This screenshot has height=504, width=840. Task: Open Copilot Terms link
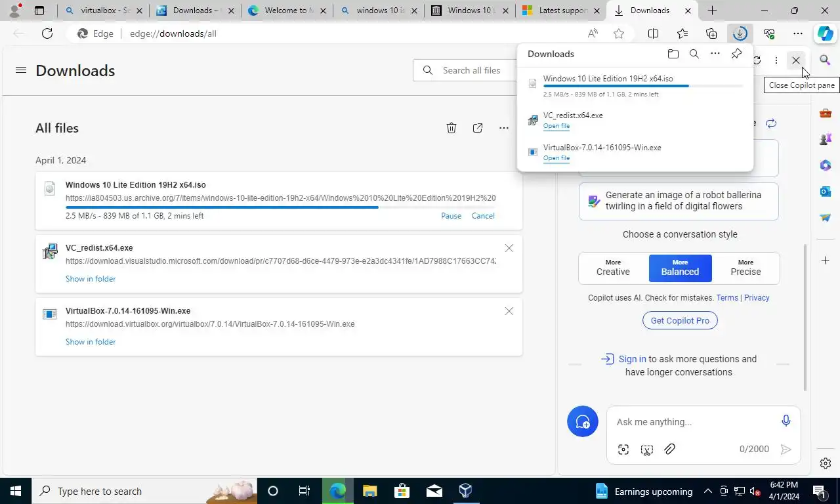pos(727,298)
